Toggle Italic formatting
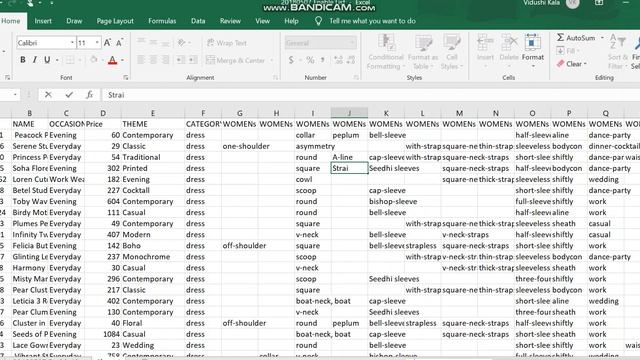The width and height of the screenshot is (640, 360). pyautogui.click(x=35, y=60)
